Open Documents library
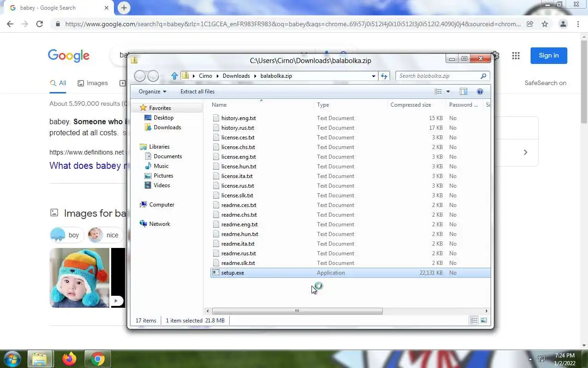The image size is (588, 368). (168, 156)
